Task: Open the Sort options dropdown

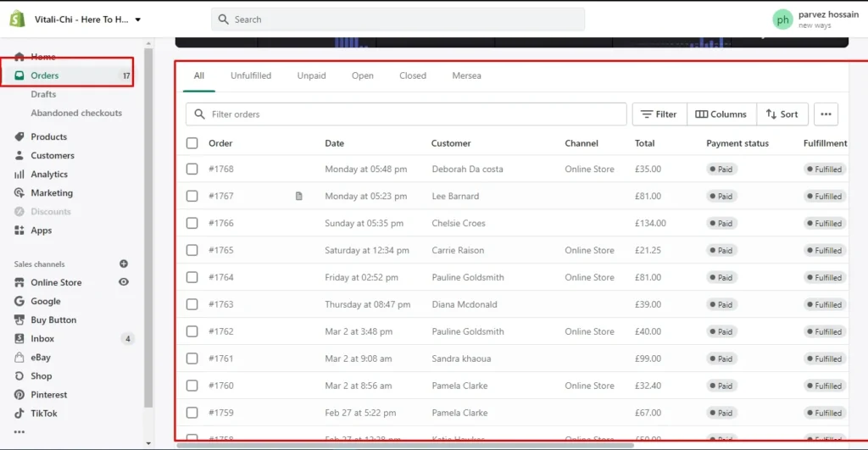Action: 781,114
